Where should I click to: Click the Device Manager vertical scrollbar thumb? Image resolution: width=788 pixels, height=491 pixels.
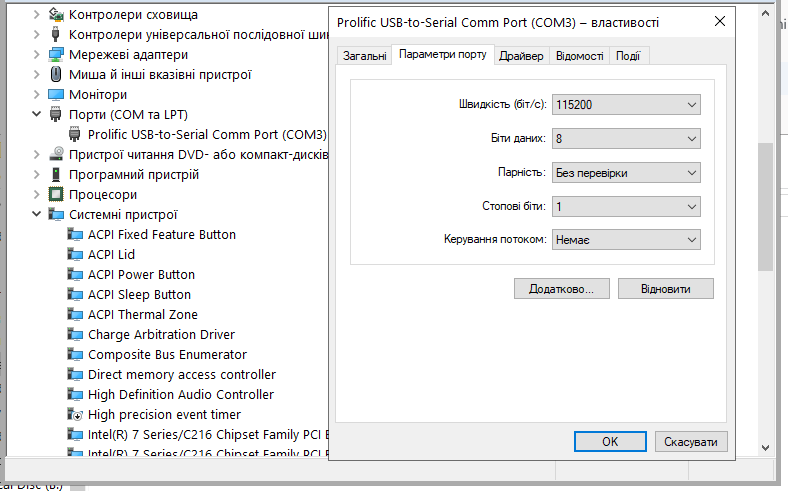[x=765, y=207]
